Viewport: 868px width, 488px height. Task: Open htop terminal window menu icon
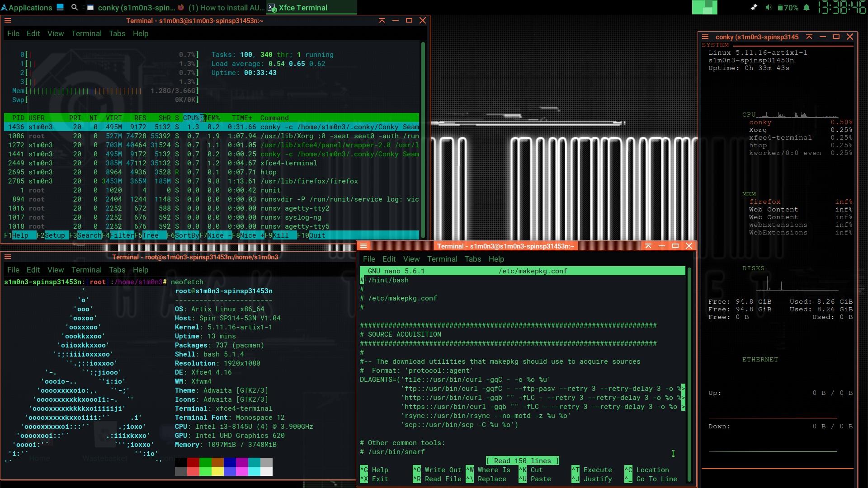(x=8, y=20)
